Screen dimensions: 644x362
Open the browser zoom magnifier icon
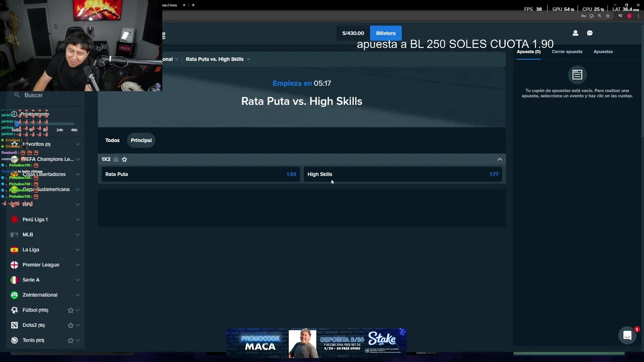pyautogui.click(x=600, y=16)
